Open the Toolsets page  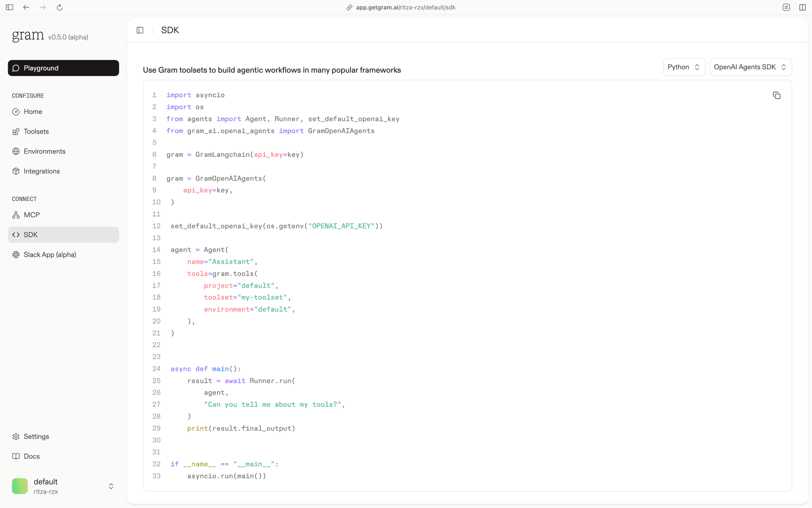pyautogui.click(x=36, y=132)
